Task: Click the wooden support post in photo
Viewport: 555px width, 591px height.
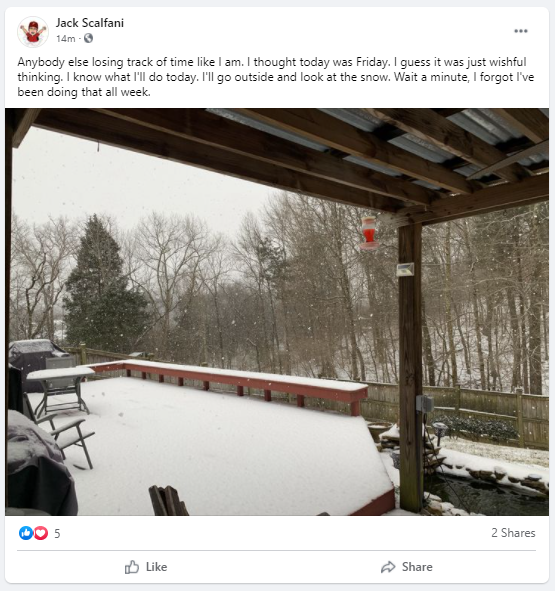Action: click(x=411, y=367)
